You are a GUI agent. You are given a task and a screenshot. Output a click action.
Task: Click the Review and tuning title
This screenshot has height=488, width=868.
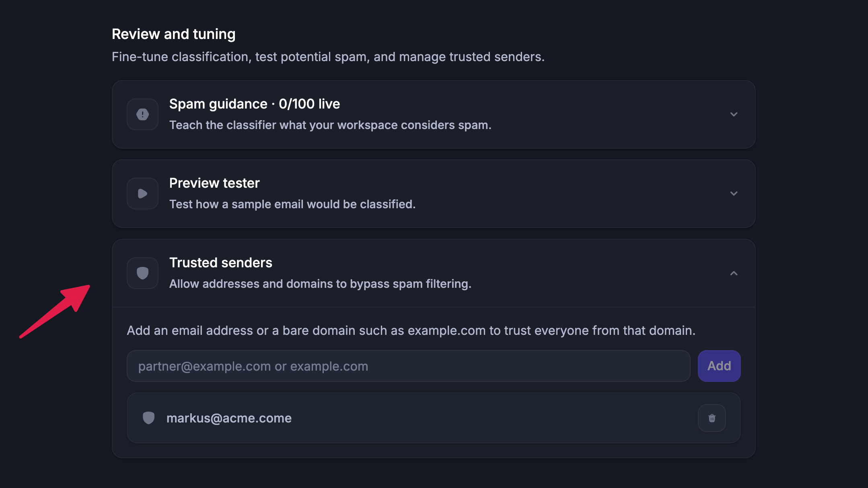tap(174, 34)
